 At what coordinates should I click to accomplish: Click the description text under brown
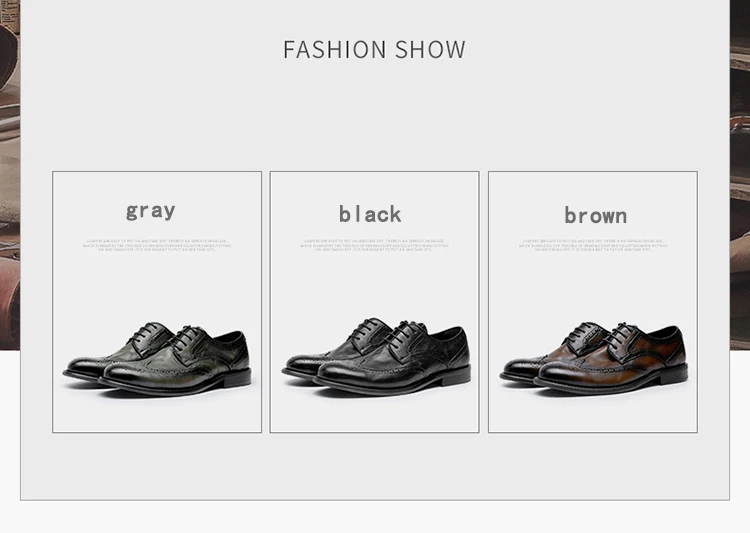(x=593, y=245)
